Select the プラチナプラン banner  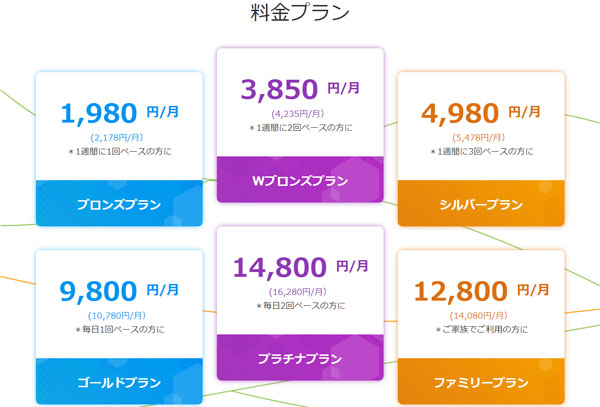(300, 360)
